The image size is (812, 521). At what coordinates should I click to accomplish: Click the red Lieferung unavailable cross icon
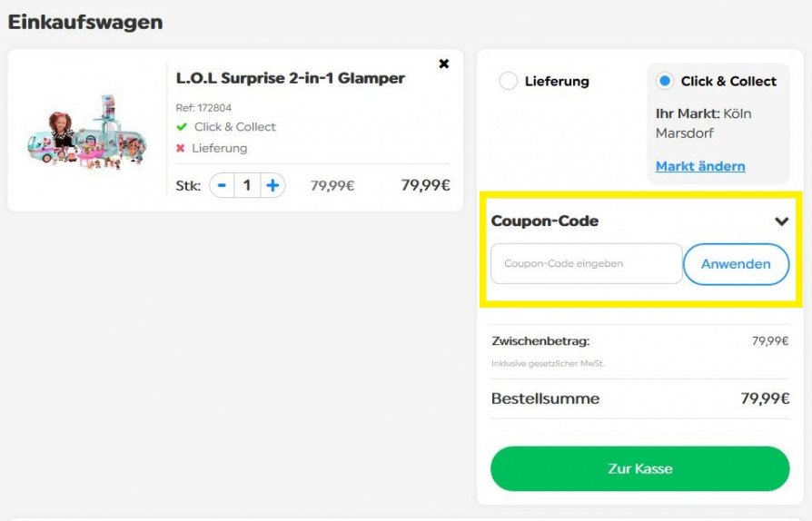(181, 148)
